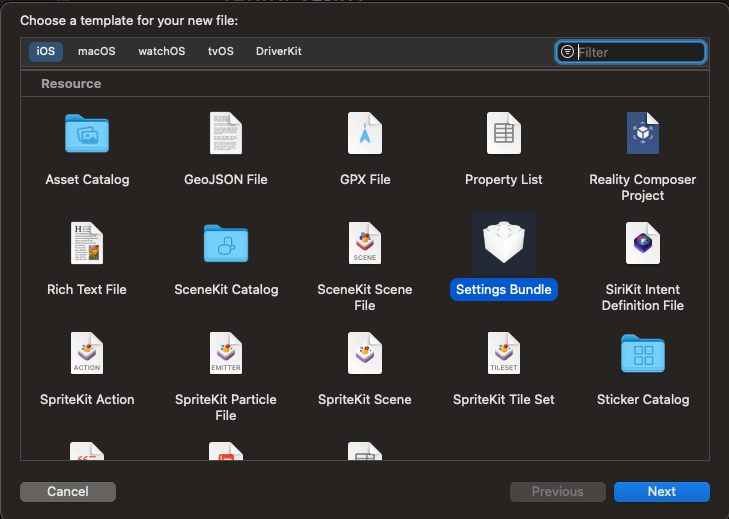Choose the GeoJSON File template icon

pyautogui.click(x=225, y=133)
